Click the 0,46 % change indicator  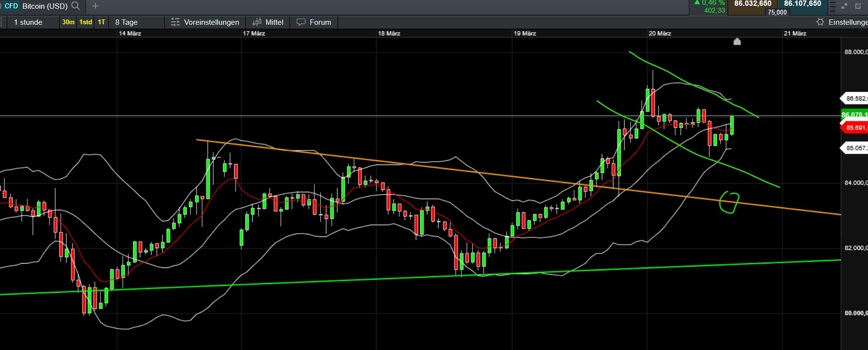[x=710, y=3]
